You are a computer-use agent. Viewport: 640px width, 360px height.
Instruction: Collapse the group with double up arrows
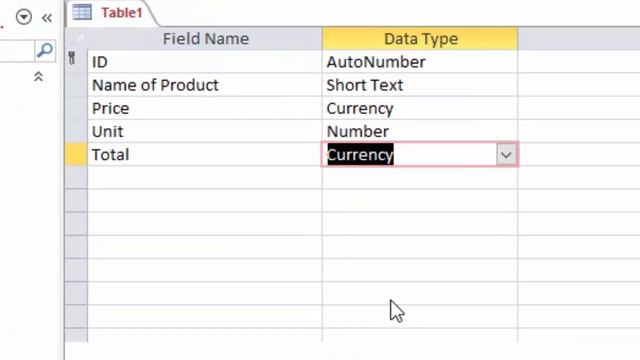tap(38, 76)
